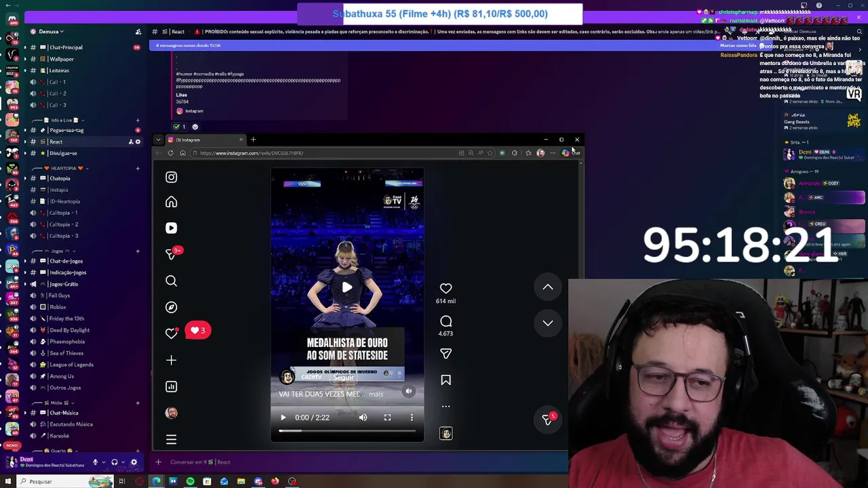
Task: Click the Pesquisar taskbar search box
Action: (x=64, y=481)
